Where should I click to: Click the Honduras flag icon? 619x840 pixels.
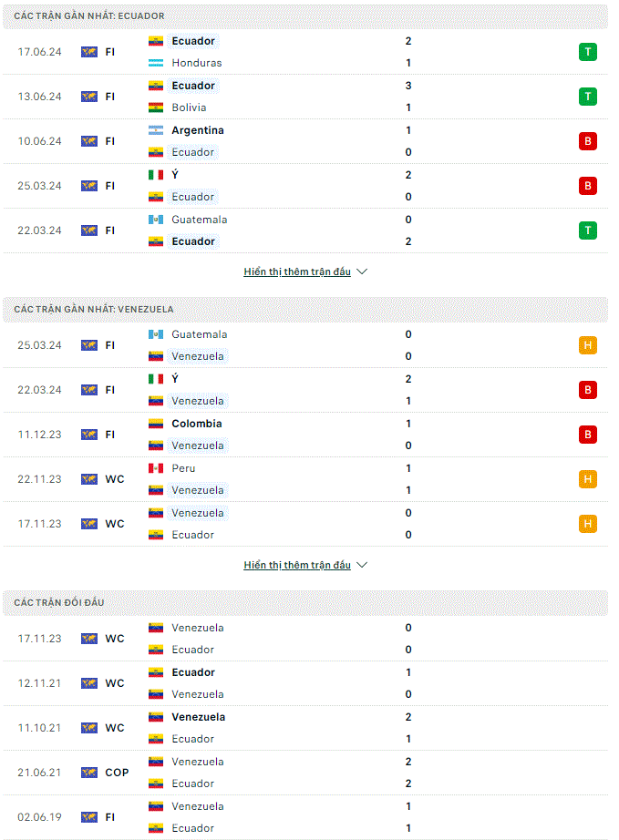click(x=155, y=63)
